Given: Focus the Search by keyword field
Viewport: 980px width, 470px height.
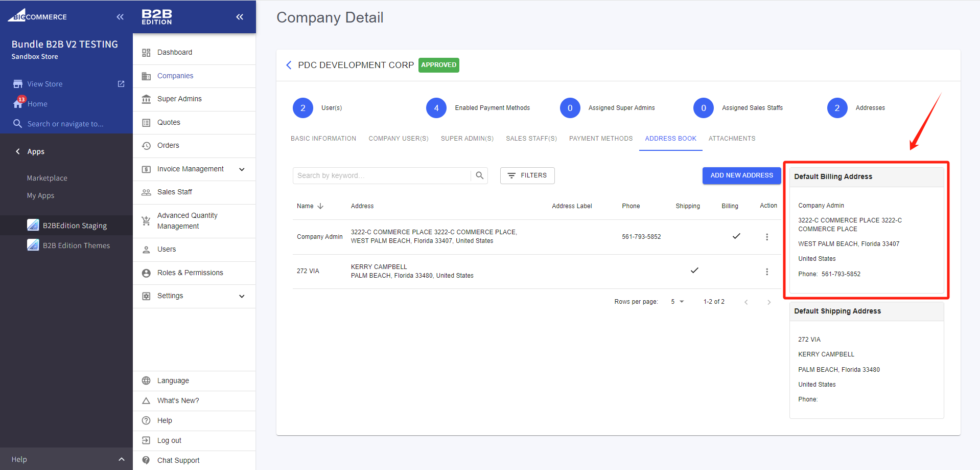Looking at the screenshot, I should click(x=381, y=175).
